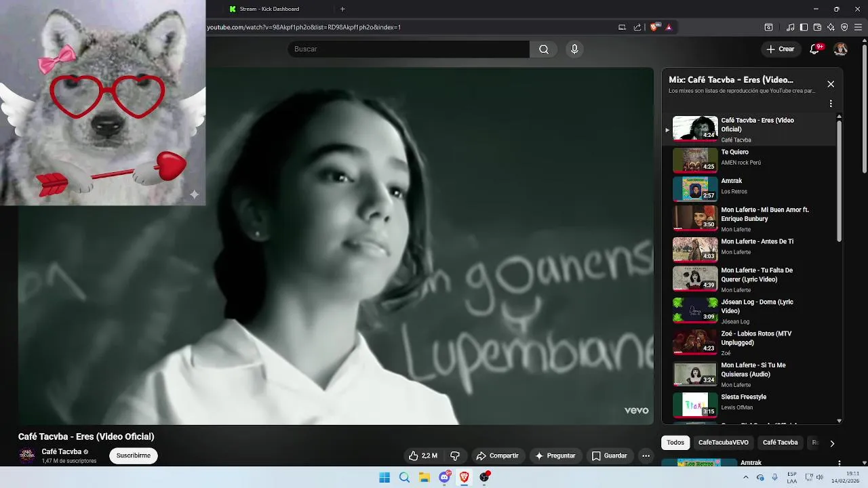The image size is (868, 488).
Task: Select the CafeTacubaVEVO filter chip
Action: pyautogui.click(x=724, y=443)
